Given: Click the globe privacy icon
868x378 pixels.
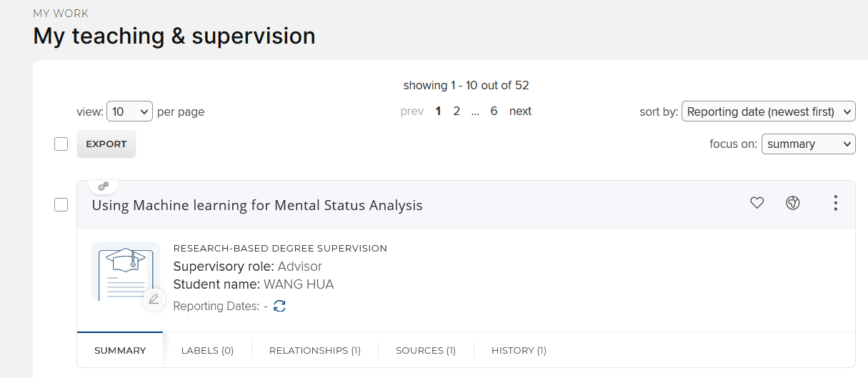Looking at the screenshot, I should pyautogui.click(x=792, y=204).
